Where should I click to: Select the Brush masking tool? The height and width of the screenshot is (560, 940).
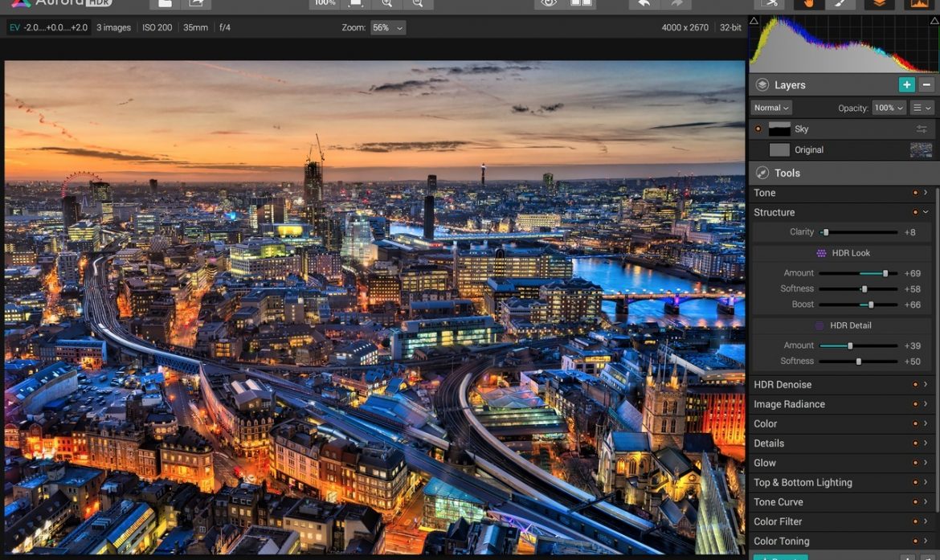(840, 3)
